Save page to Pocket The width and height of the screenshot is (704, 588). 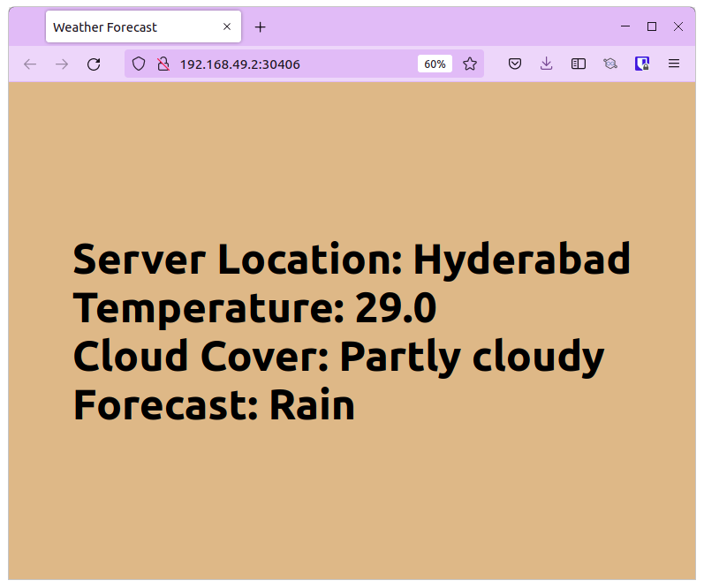(x=515, y=64)
